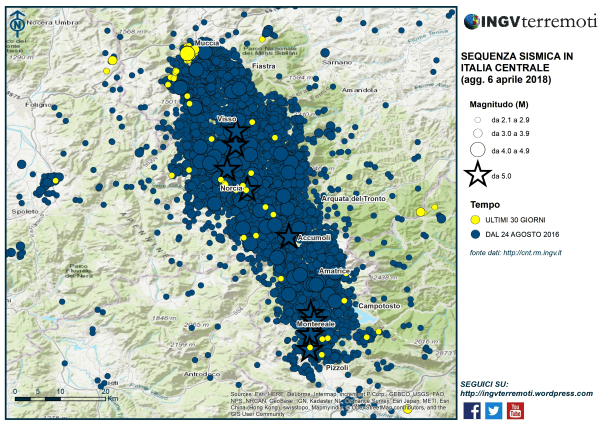Click the Arquata del Tronto label
Viewport: 604px width, 427px height.
354,199
